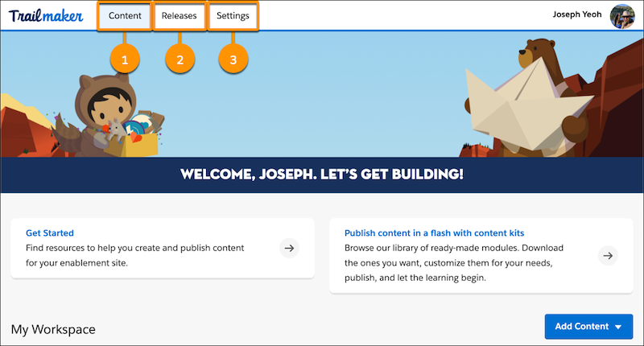644x346 pixels.
Task: Click the arrow on the content kits card
Action: pos(608,256)
